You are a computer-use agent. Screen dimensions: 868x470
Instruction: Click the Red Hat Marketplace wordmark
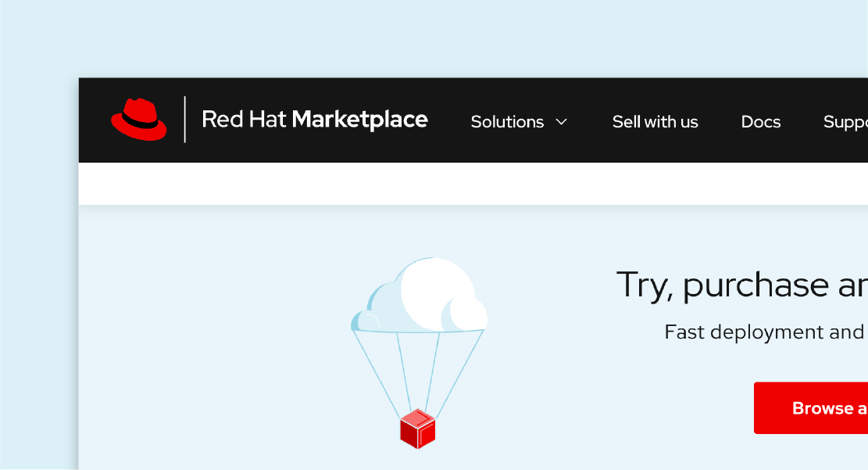pyautogui.click(x=315, y=120)
